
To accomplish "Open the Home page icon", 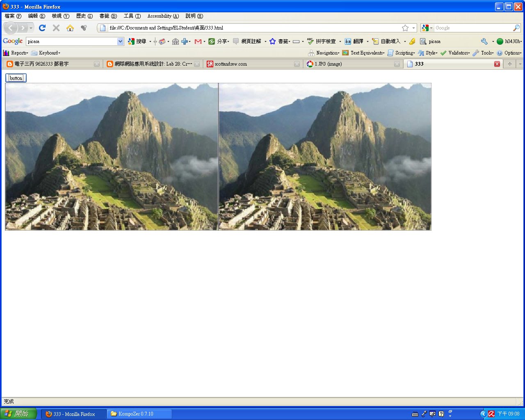I will (x=70, y=28).
